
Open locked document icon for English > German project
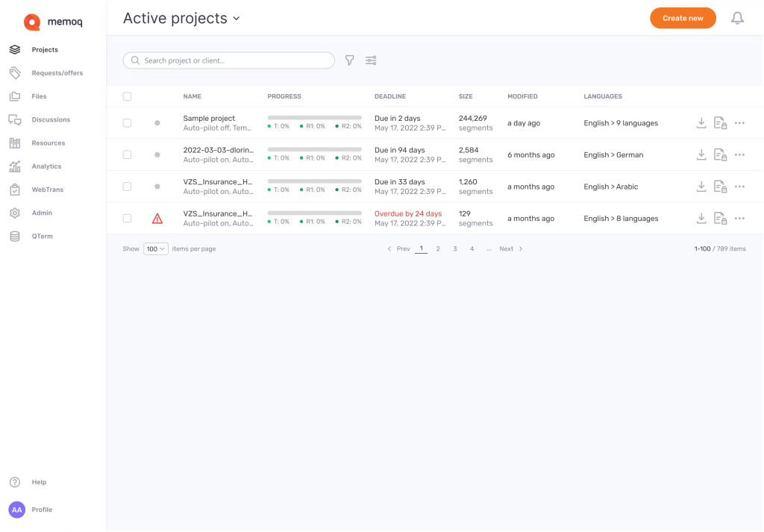tap(720, 154)
